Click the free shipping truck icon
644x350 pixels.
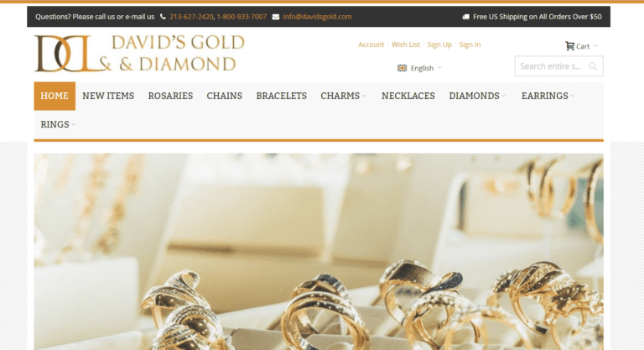click(465, 17)
